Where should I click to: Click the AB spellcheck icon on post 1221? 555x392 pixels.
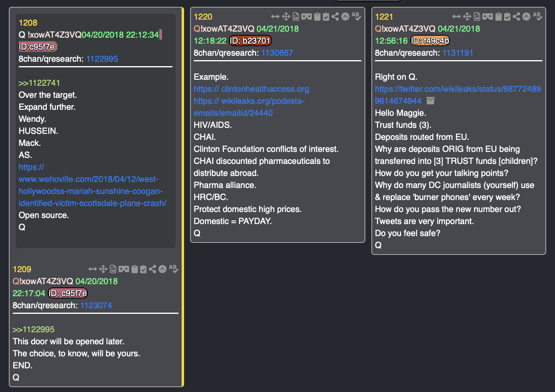pos(537,16)
